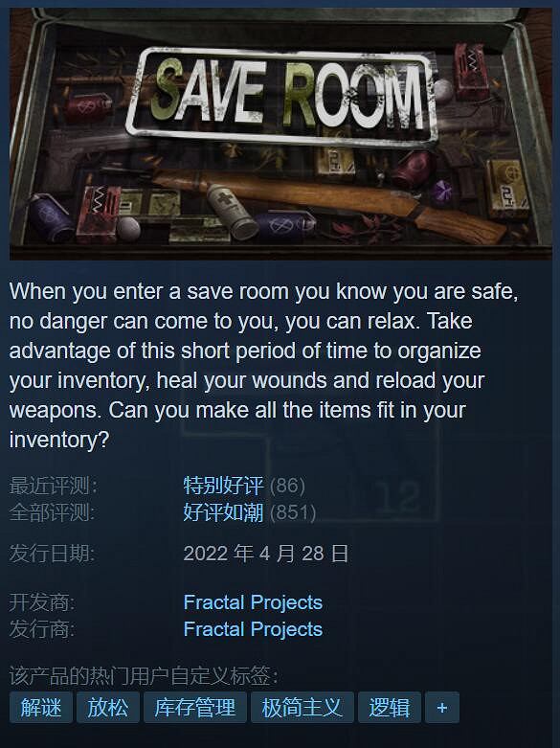This screenshot has height=748, width=560.
Task: Click the game description paragraph text
Action: pos(263,366)
